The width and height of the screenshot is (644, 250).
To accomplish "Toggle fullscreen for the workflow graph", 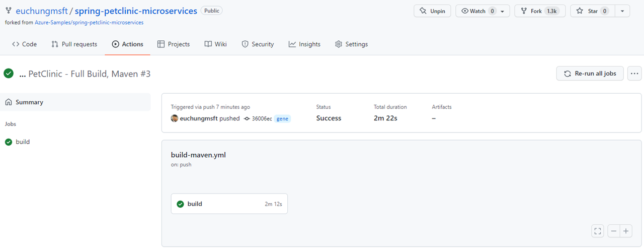I will (598, 231).
